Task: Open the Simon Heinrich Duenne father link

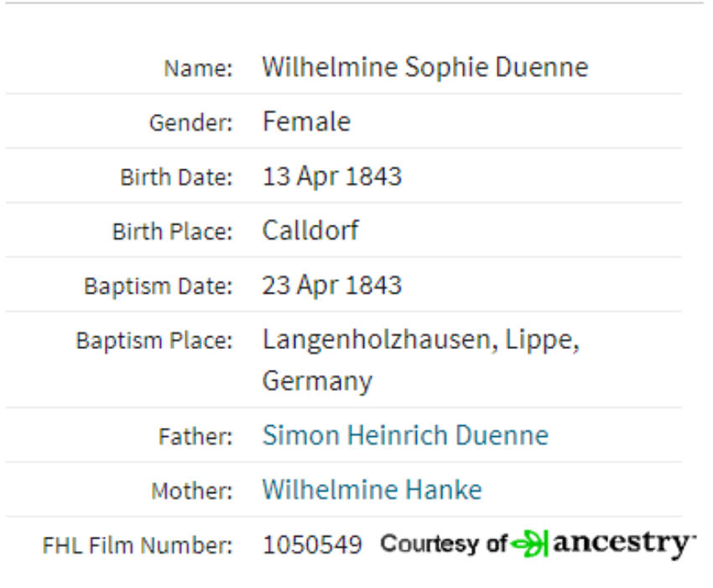Action: [x=405, y=435]
